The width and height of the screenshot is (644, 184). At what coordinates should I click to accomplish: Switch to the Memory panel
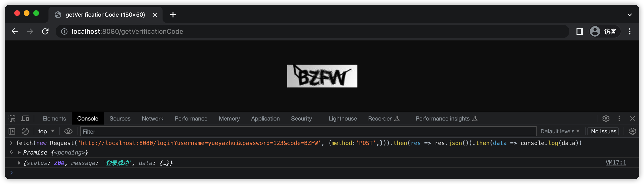pyautogui.click(x=229, y=118)
